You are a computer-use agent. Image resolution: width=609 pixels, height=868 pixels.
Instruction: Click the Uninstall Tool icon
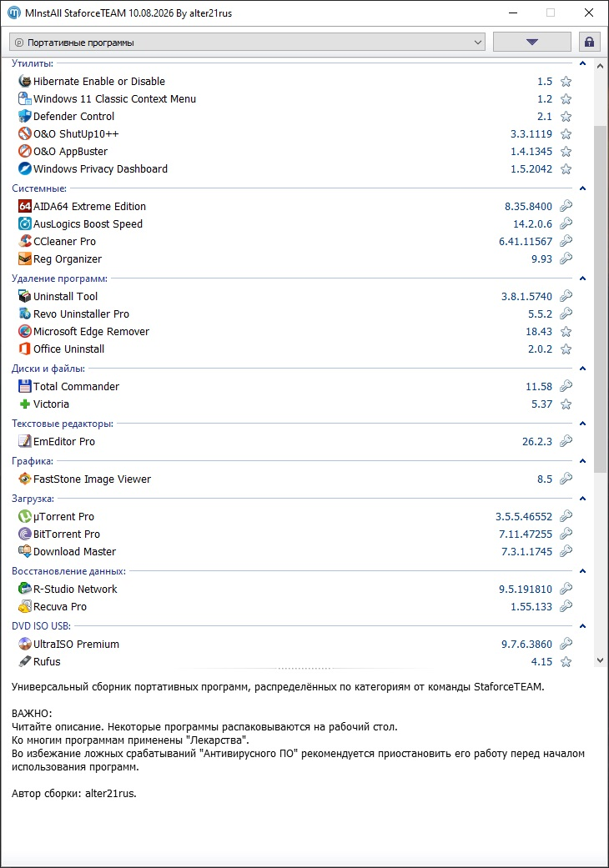coord(24,296)
